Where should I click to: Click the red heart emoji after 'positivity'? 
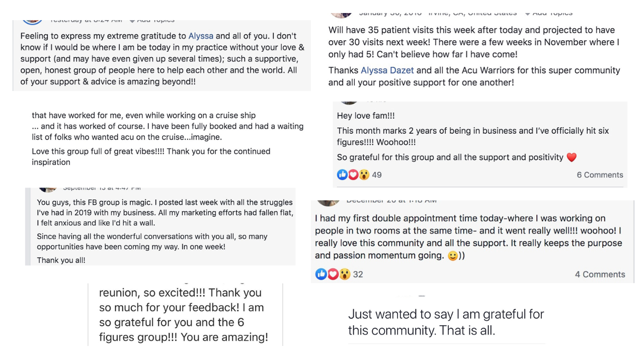[x=571, y=157]
